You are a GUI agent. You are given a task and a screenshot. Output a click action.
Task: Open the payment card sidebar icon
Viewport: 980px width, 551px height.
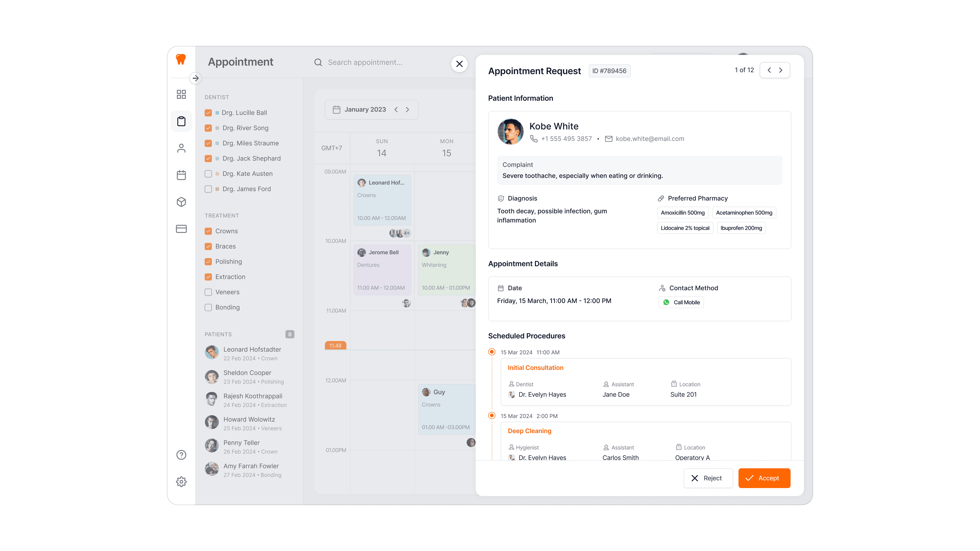[181, 229]
